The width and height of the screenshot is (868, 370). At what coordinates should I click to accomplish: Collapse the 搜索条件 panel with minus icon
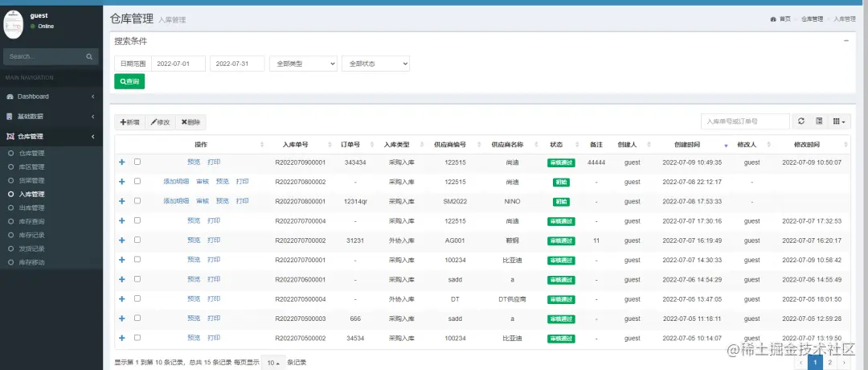pyautogui.click(x=845, y=40)
